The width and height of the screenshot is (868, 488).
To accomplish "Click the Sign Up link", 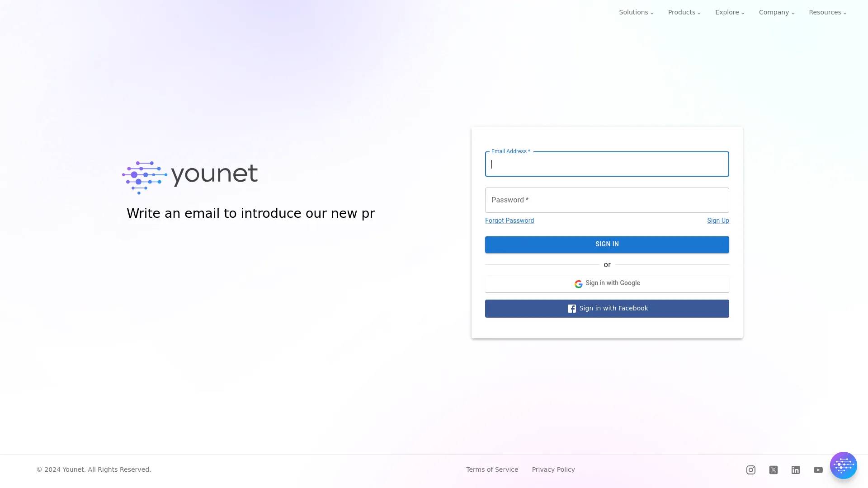I will (x=718, y=220).
